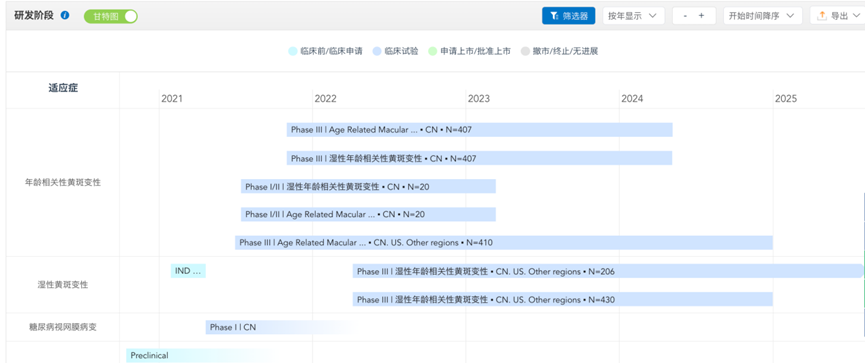The height and width of the screenshot is (363, 865).
Task: Select Phase I/II 湿性年龄相关性黄斑变性 N=20 bar
Action: (x=369, y=186)
